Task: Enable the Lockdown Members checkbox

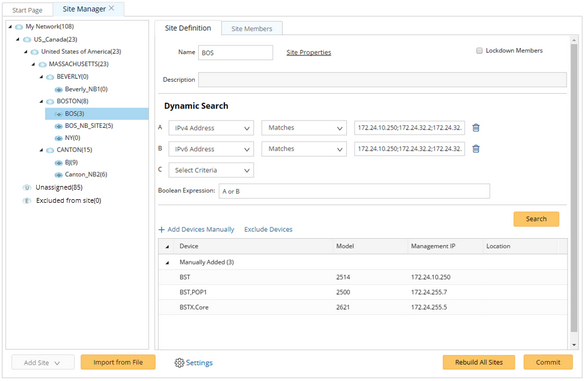Action: pyautogui.click(x=479, y=51)
